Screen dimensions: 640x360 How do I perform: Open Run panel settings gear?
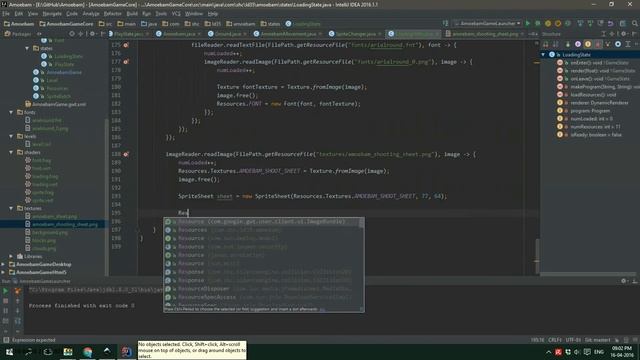coord(623,281)
